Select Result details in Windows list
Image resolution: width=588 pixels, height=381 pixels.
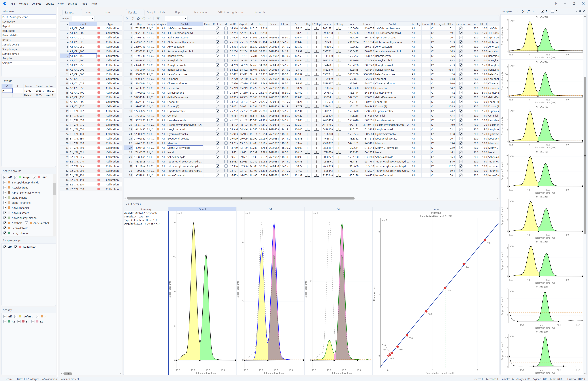[29, 35]
